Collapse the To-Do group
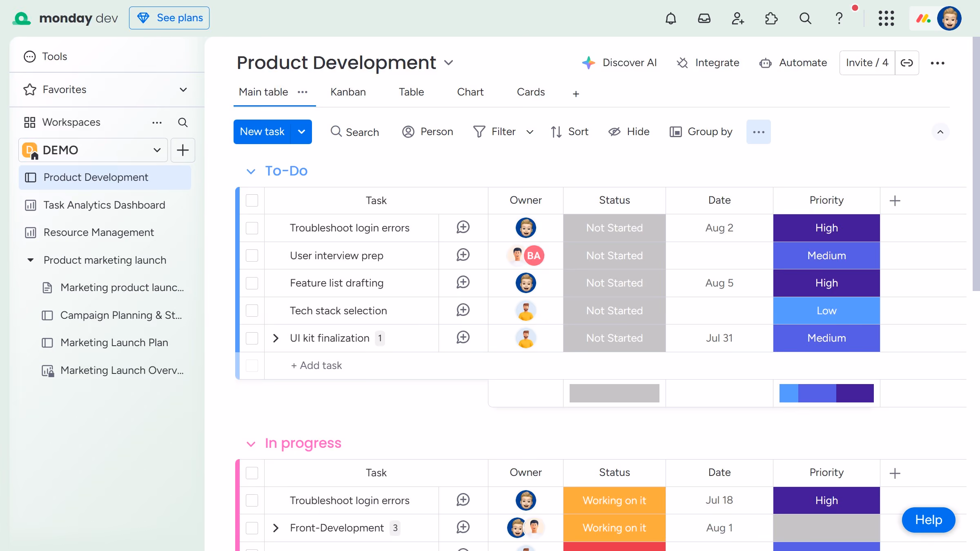 (251, 171)
